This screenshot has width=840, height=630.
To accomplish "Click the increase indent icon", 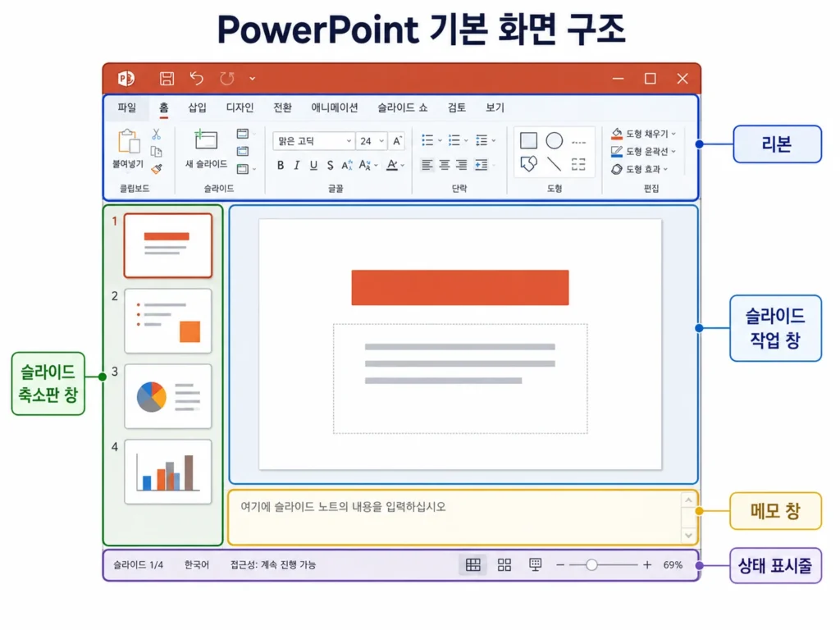I will pyautogui.click(x=481, y=165).
